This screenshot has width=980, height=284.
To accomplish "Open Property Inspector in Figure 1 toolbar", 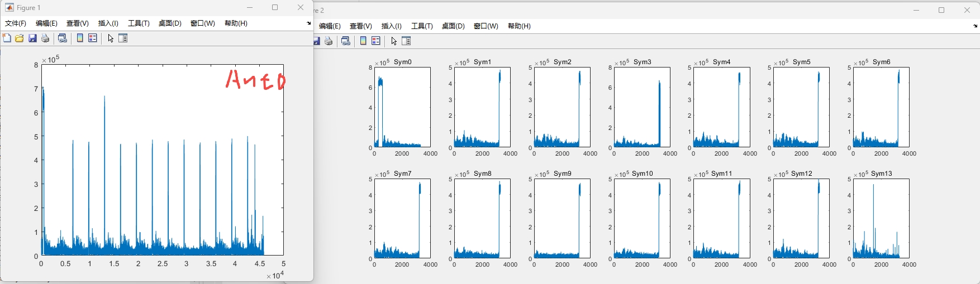I will 123,38.
